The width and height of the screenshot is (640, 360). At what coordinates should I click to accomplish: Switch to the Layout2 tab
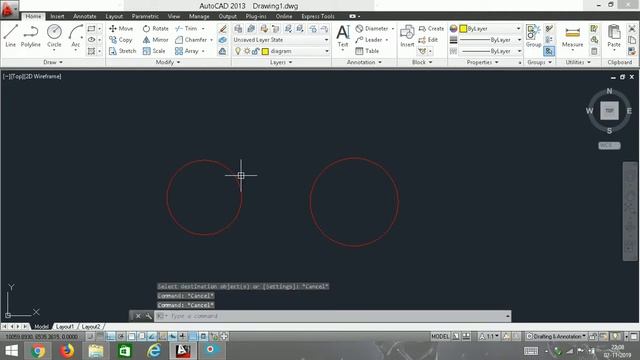[91, 327]
